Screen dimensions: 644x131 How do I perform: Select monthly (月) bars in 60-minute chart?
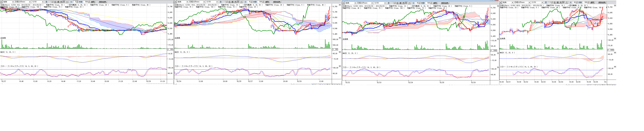[x=561, y=2]
